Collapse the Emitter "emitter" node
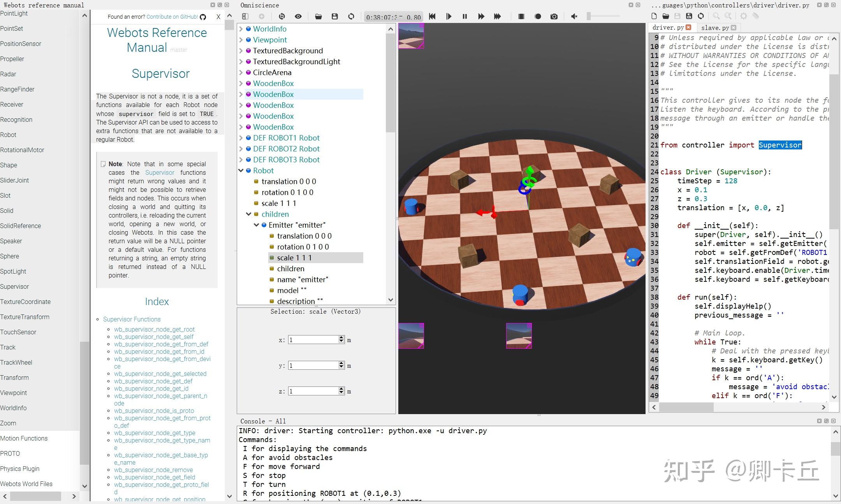Image resolution: width=841 pixels, height=504 pixels. [x=256, y=225]
